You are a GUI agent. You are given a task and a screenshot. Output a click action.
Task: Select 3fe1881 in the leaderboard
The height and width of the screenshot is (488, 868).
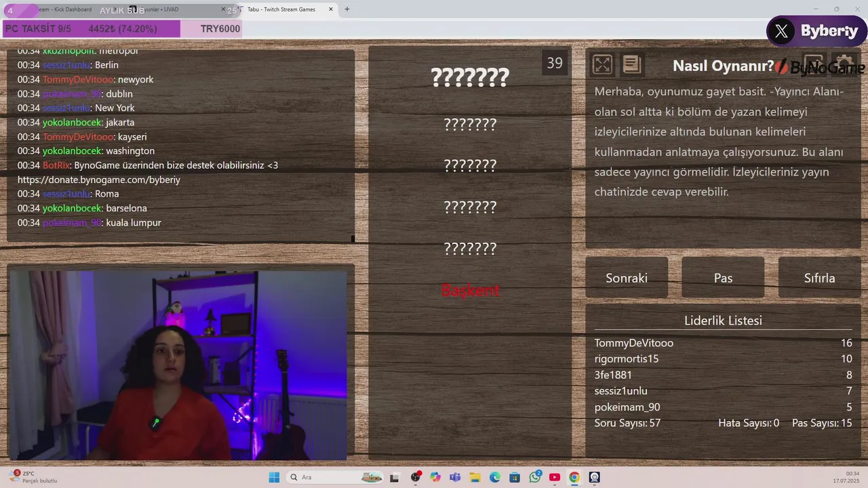point(613,375)
